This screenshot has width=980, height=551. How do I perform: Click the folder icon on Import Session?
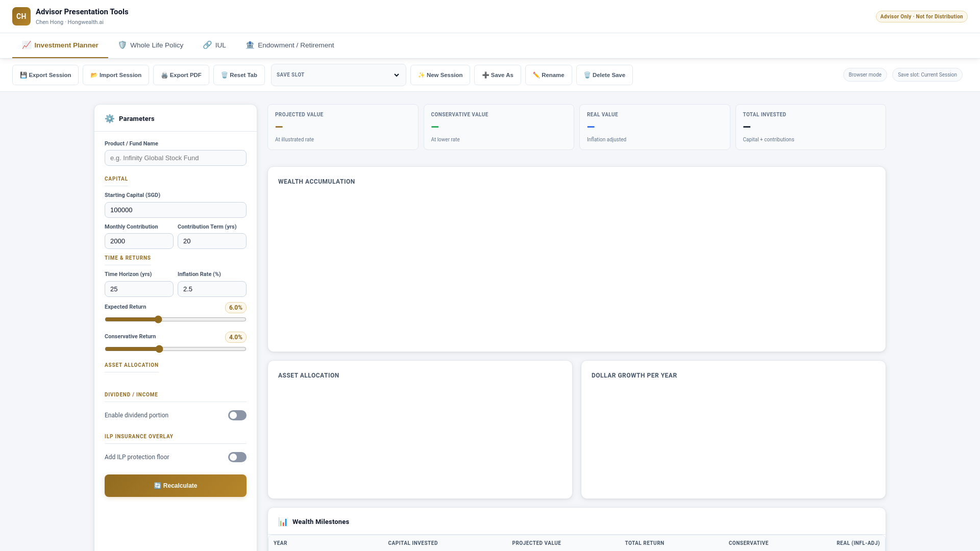[94, 75]
